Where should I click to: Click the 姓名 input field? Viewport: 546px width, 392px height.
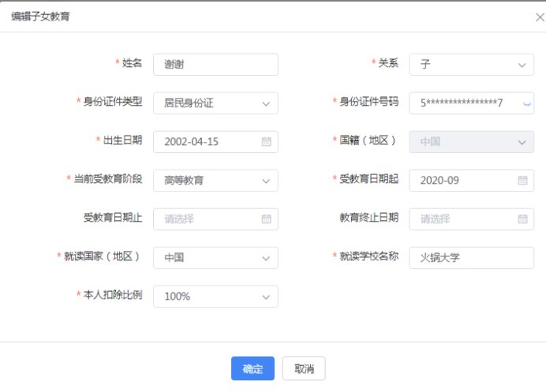point(215,65)
